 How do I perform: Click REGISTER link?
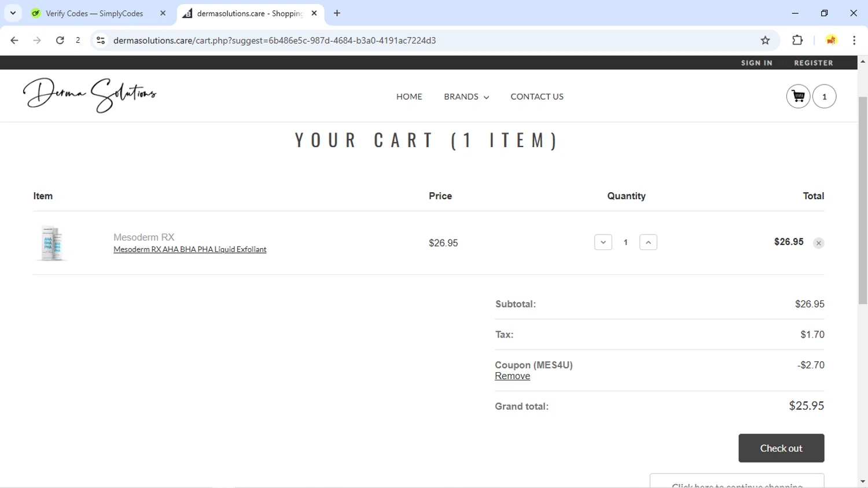814,63
